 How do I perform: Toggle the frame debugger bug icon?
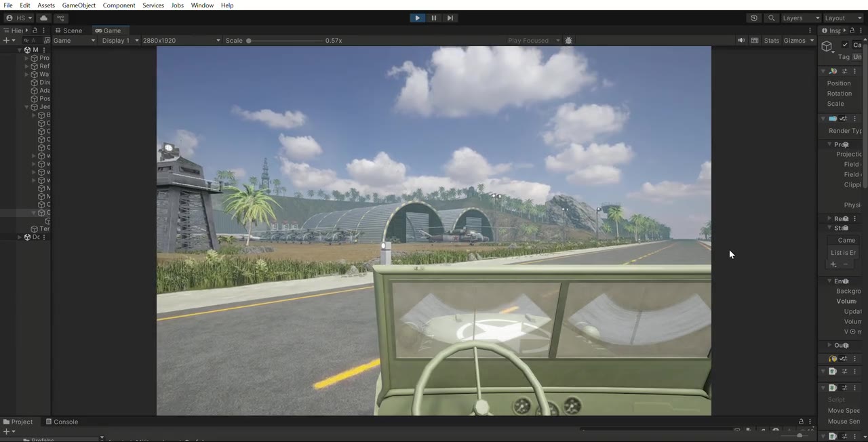click(x=568, y=41)
